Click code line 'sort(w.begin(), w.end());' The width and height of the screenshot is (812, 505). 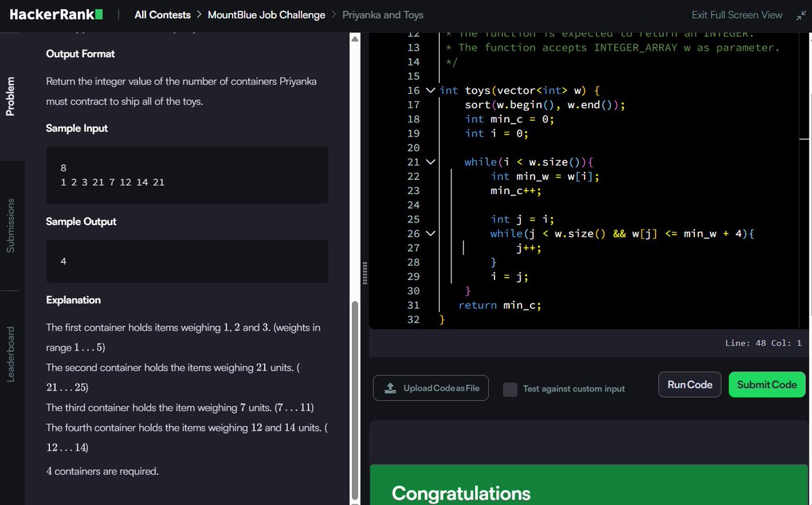coord(545,105)
